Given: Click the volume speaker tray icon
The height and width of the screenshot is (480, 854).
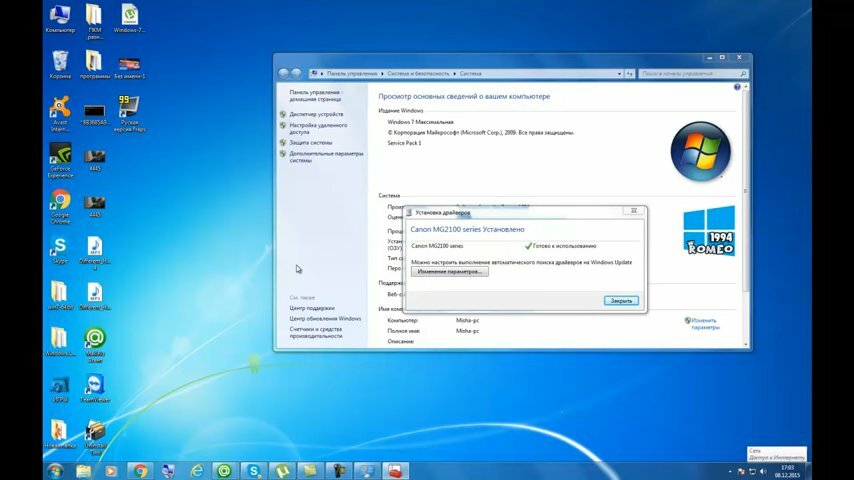Looking at the screenshot, I should tap(763, 471).
